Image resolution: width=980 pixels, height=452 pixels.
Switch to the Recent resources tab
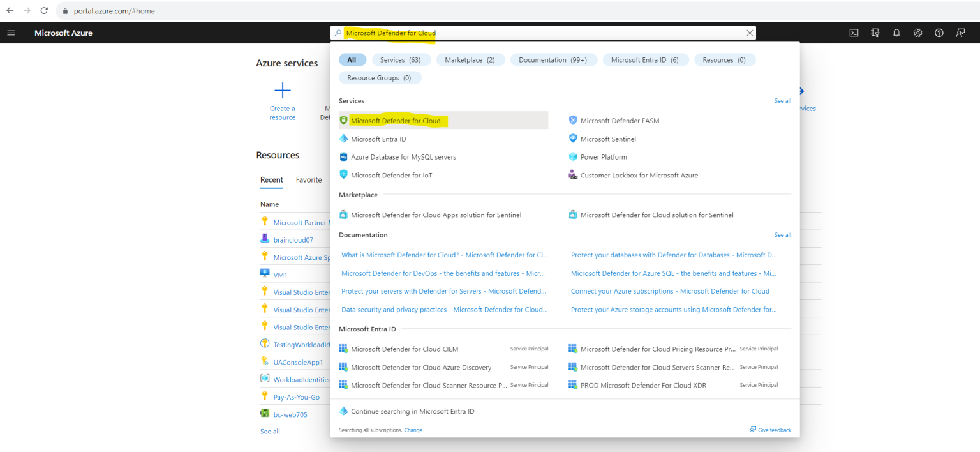click(x=272, y=180)
